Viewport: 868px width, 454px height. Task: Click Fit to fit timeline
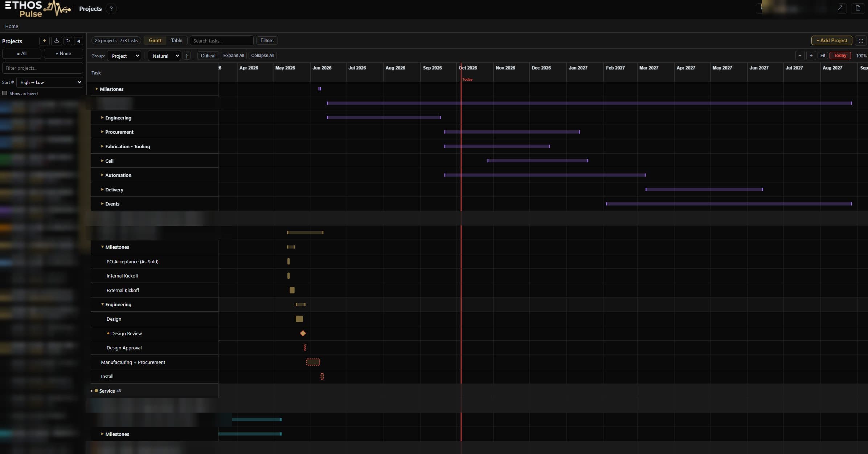tap(823, 56)
